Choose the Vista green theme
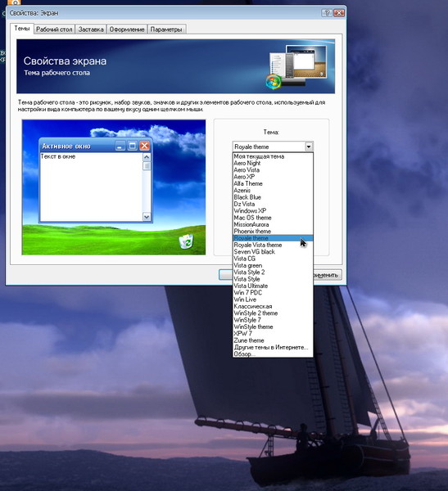The height and width of the screenshot is (491, 448). tap(273, 265)
